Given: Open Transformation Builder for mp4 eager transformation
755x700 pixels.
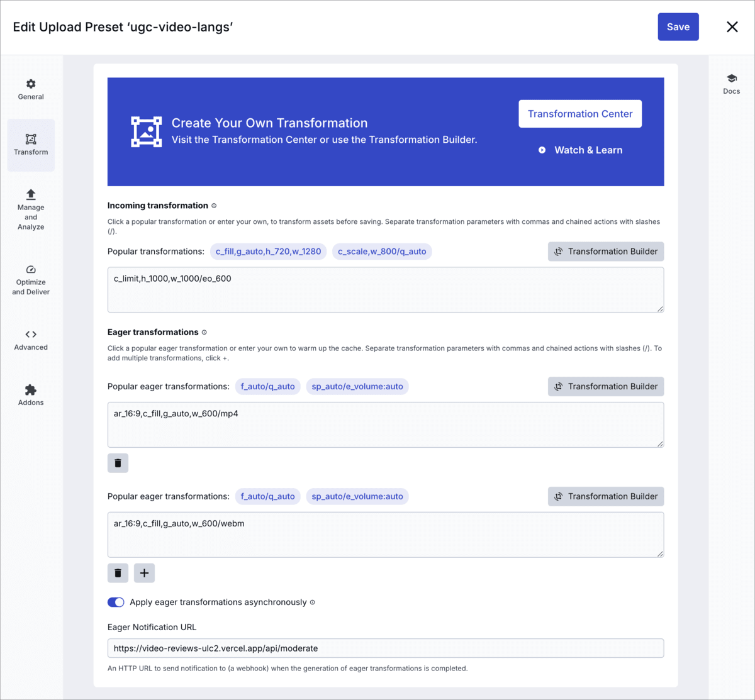Looking at the screenshot, I should (x=606, y=387).
